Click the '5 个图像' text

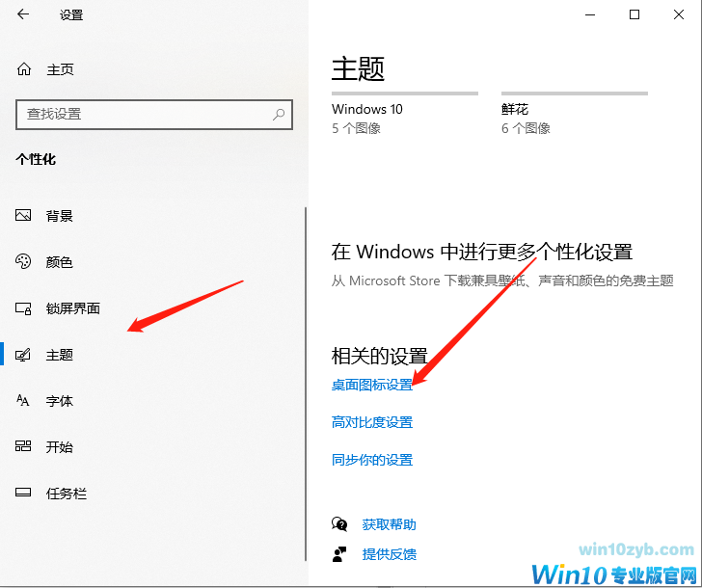click(356, 129)
